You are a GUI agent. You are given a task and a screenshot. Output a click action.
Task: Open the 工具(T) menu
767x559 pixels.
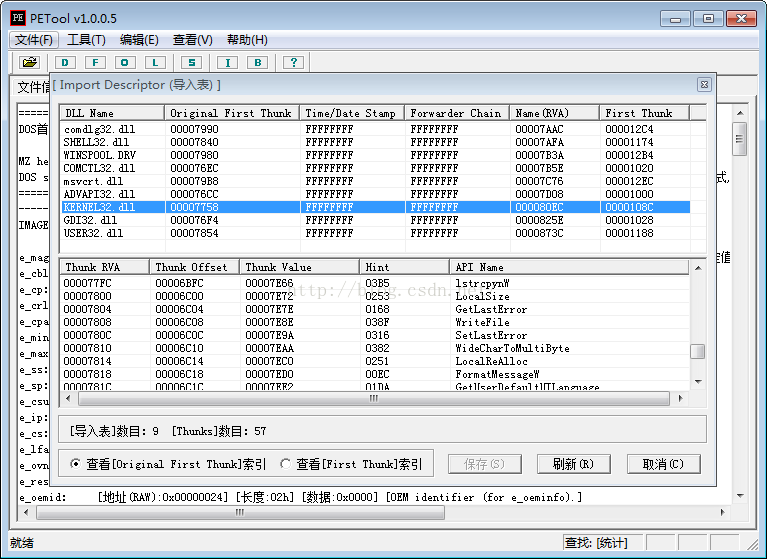[x=86, y=40]
